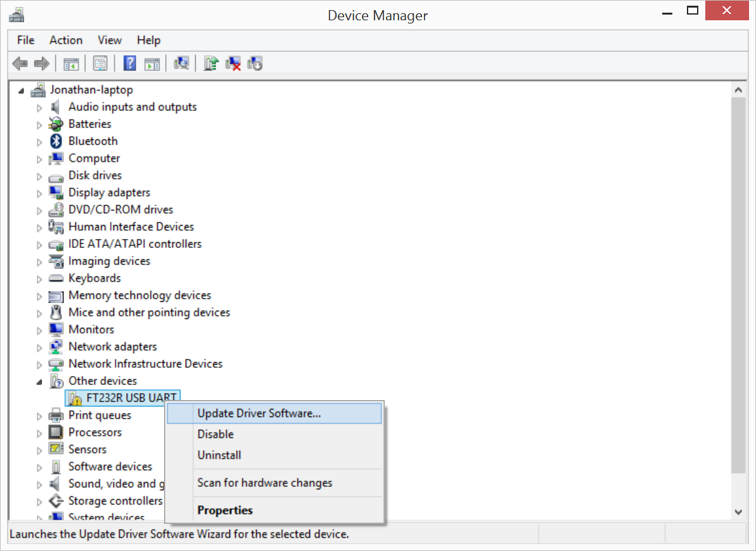
Task: Expand the Sound, video category
Action: click(x=39, y=484)
